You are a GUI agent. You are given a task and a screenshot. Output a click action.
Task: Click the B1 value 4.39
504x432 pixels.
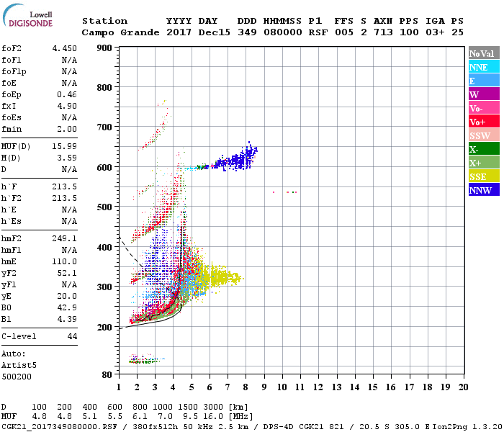coord(67,319)
